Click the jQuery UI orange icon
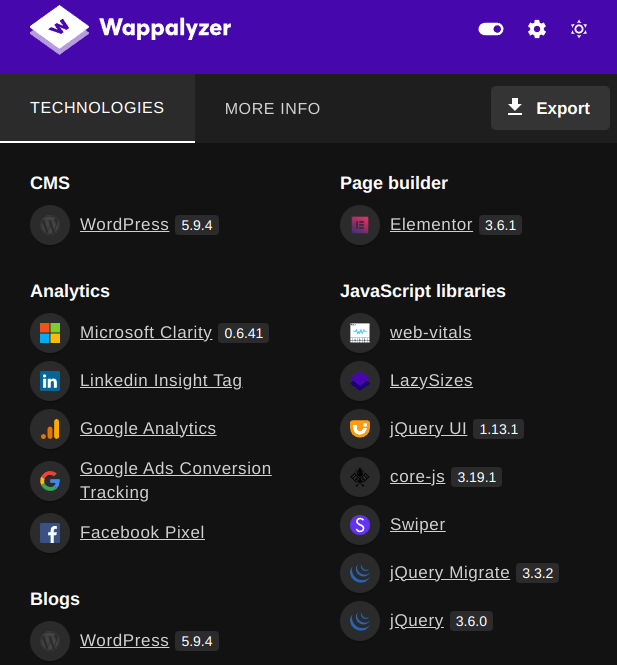The height and width of the screenshot is (665, 617). tap(360, 429)
